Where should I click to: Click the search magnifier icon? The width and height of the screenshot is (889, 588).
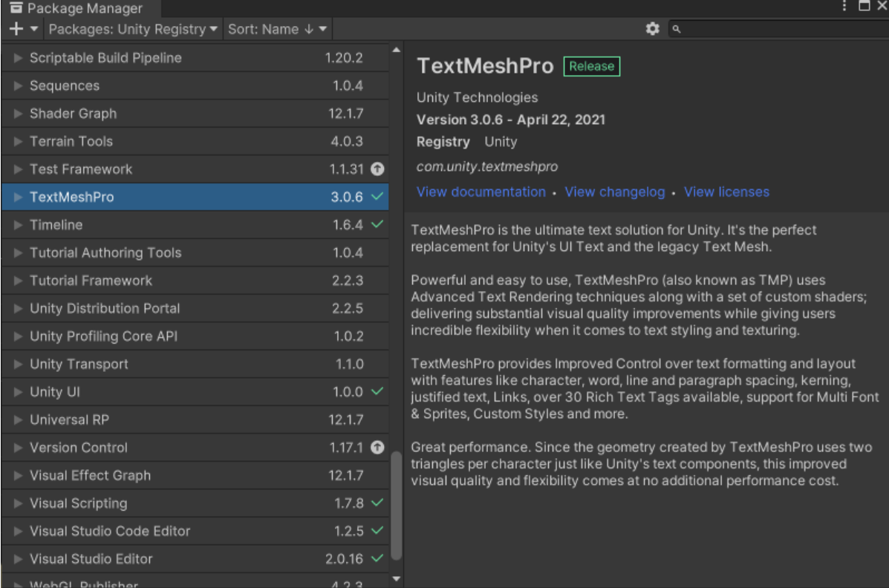[677, 29]
